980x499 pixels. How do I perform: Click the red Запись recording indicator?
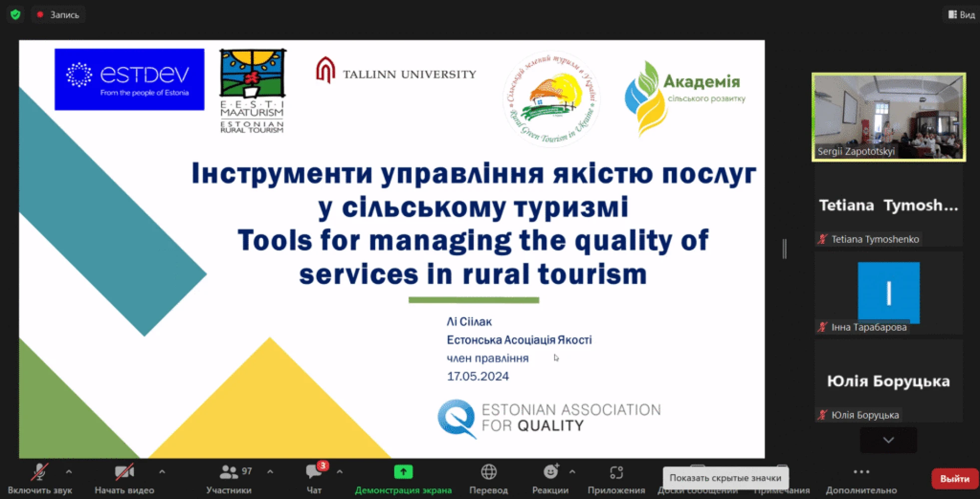pos(59,15)
